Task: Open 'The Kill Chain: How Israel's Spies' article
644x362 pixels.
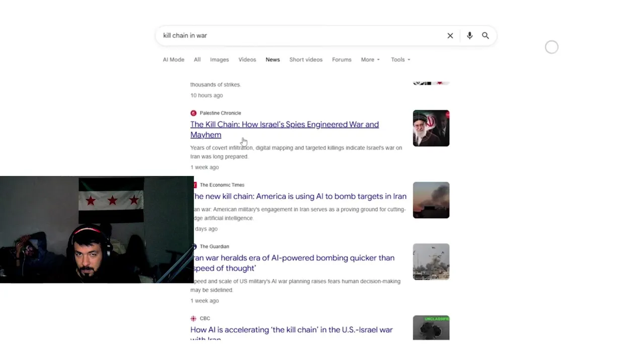Action: coord(284,129)
